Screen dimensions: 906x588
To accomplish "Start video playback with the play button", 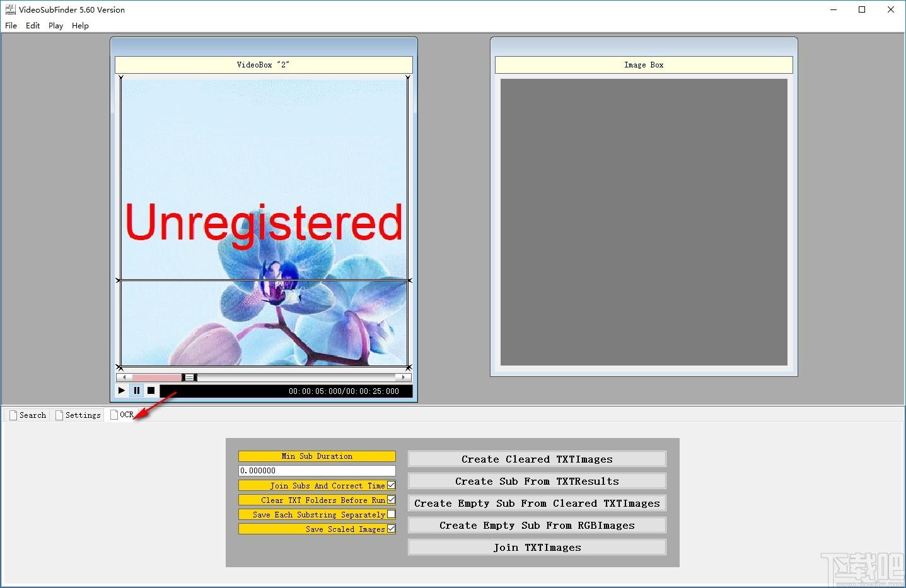I will [122, 391].
